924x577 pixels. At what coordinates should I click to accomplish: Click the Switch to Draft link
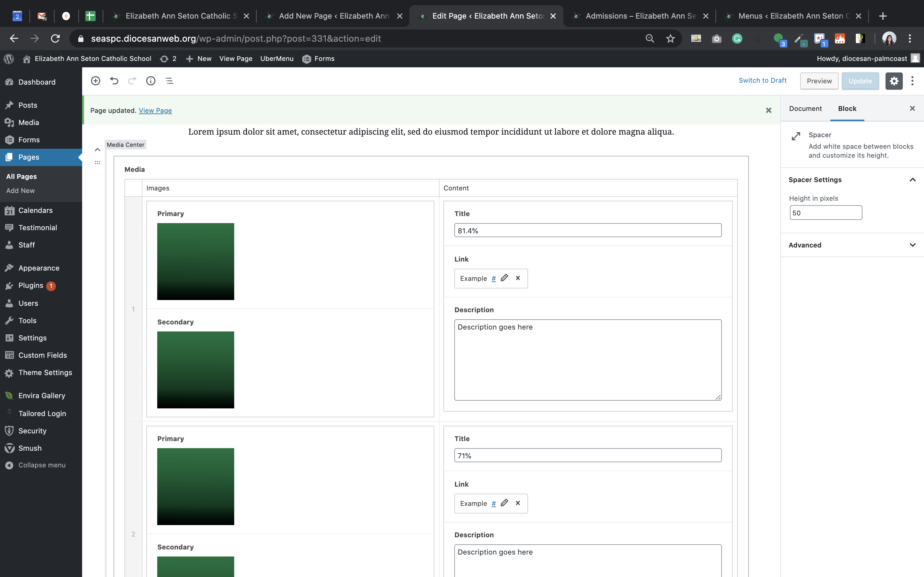pos(762,80)
